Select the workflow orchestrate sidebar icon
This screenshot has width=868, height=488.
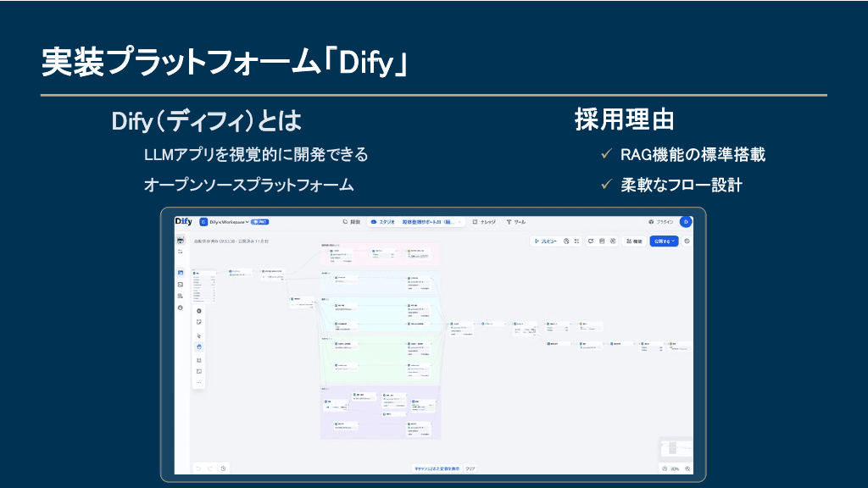pos(181,273)
